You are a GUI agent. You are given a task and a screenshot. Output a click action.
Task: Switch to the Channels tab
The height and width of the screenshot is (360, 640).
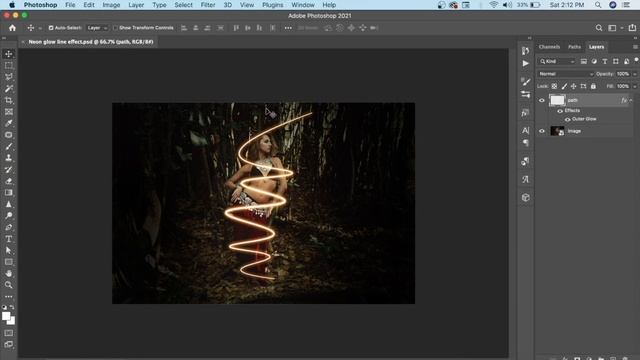coord(549,47)
